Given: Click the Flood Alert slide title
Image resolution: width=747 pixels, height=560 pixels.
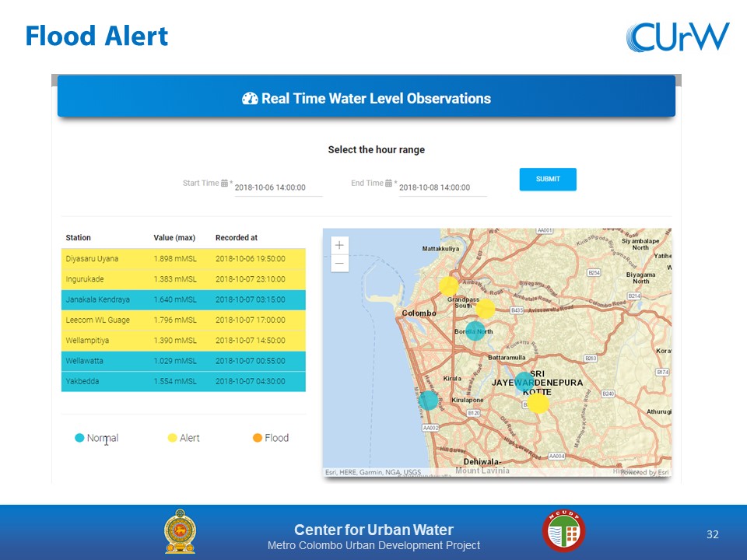Looking at the screenshot, I should pyautogui.click(x=96, y=37).
